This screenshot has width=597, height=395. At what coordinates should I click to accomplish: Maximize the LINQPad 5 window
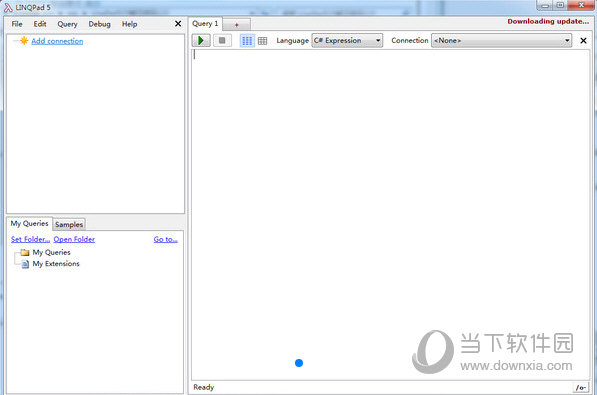pyautogui.click(x=560, y=5)
